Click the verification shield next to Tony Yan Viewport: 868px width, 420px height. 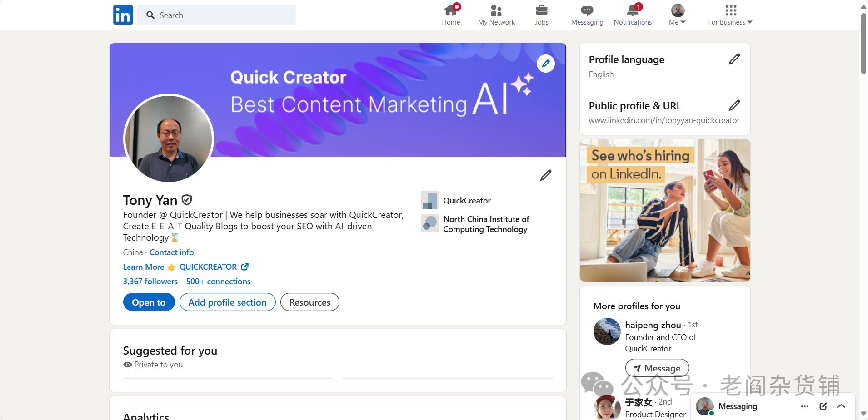point(187,200)
